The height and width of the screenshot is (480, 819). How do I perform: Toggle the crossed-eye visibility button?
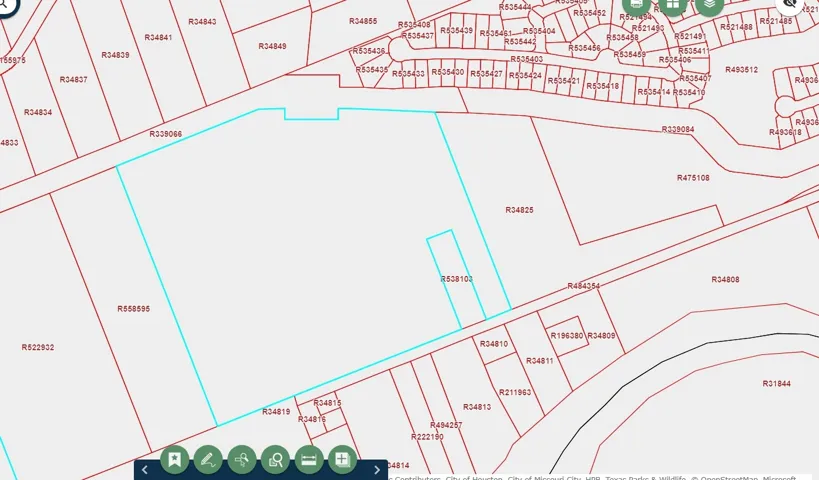pyautogui.click(x=791, y=5)
